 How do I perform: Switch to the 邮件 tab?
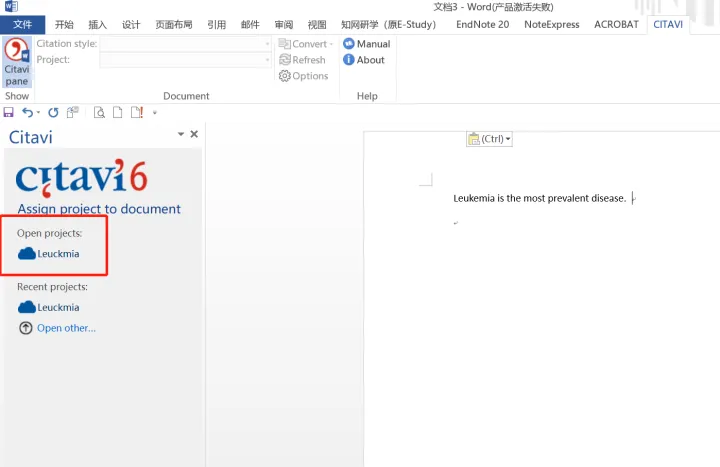[x=250, y=25]
